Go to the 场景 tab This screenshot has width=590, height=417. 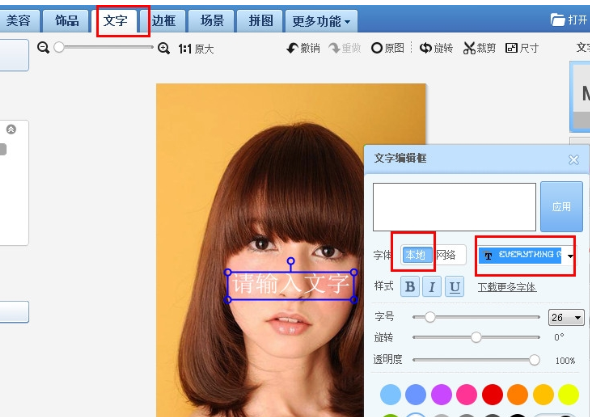212,21
